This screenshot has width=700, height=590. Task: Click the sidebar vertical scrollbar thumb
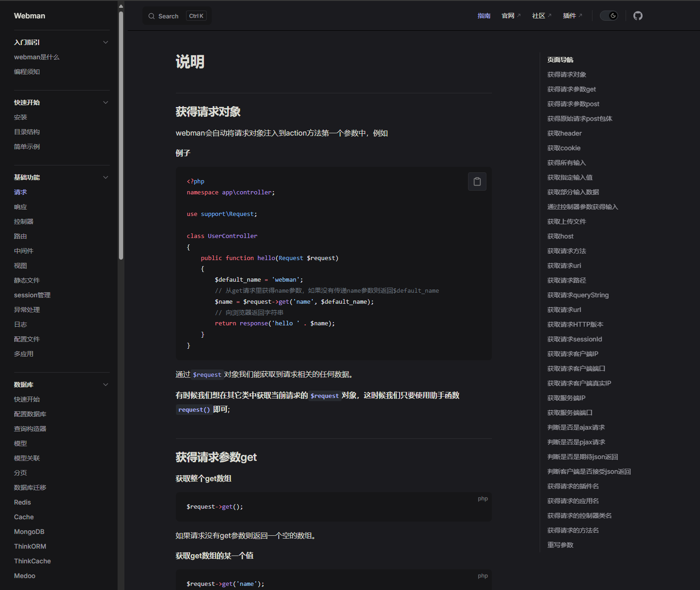[121, 136]
